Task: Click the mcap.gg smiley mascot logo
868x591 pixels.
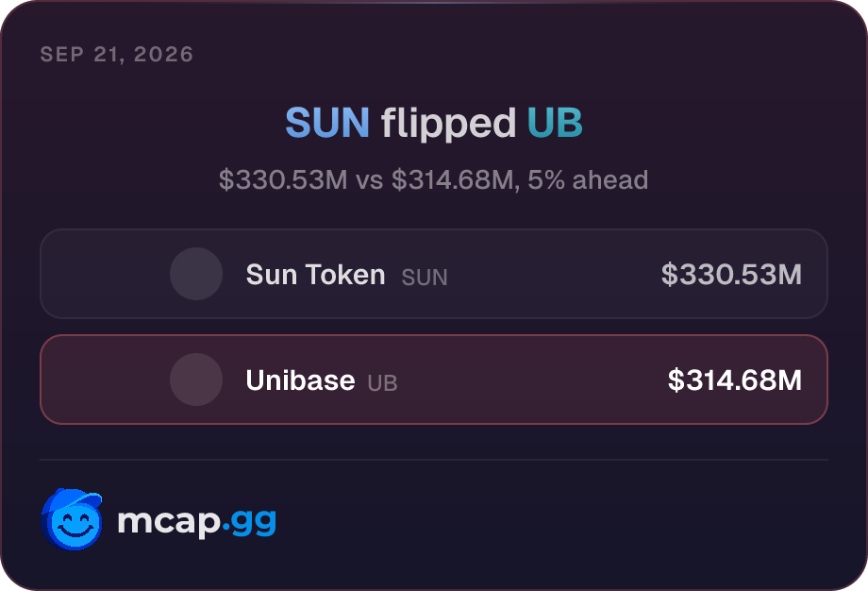Action: pos(72,519)
